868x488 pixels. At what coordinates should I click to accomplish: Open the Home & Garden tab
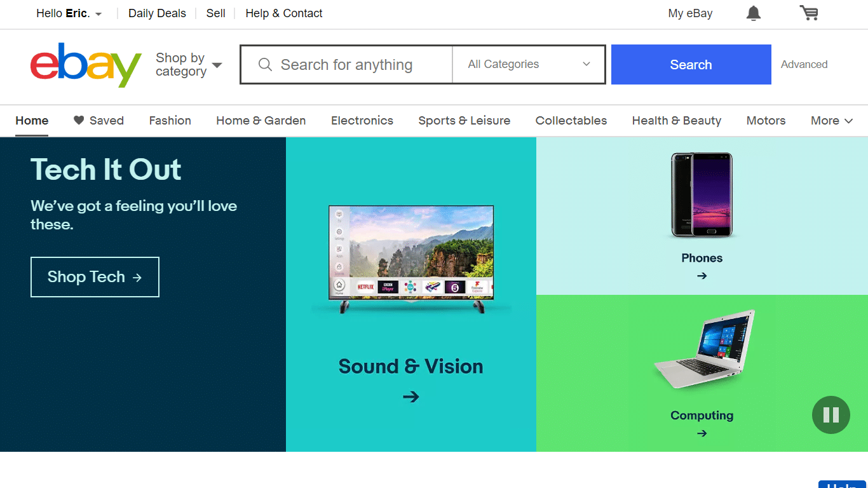(x=261, y=121)
